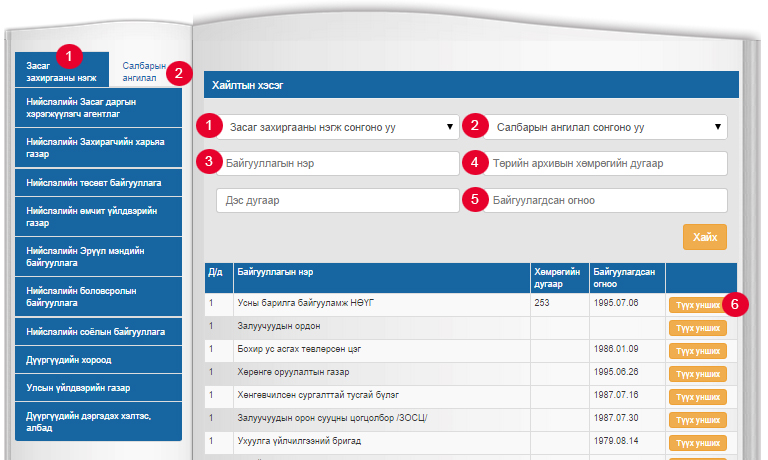Choose Дүүргүүдийн хороод in sidebar
Viewport: 768px width, 460px height.
coord(98,359)
